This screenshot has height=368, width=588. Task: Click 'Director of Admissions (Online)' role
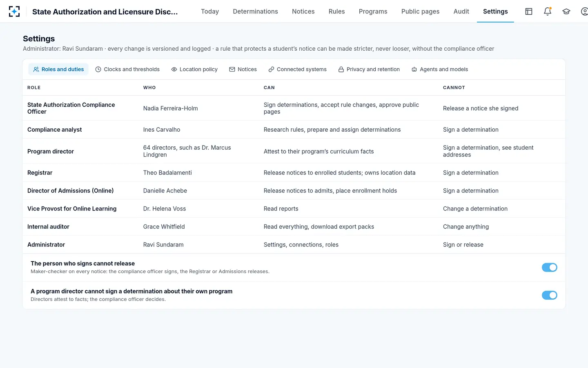(x=71, y=191)
